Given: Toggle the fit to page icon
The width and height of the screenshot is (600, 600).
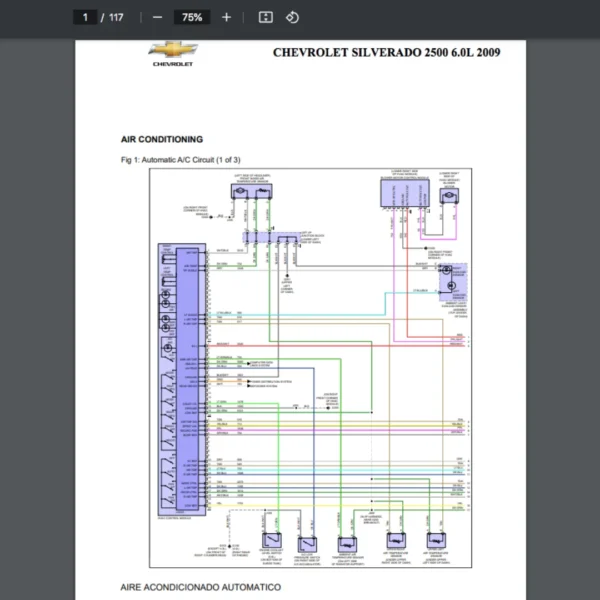Looking at the screenshot, I should 265,17.
